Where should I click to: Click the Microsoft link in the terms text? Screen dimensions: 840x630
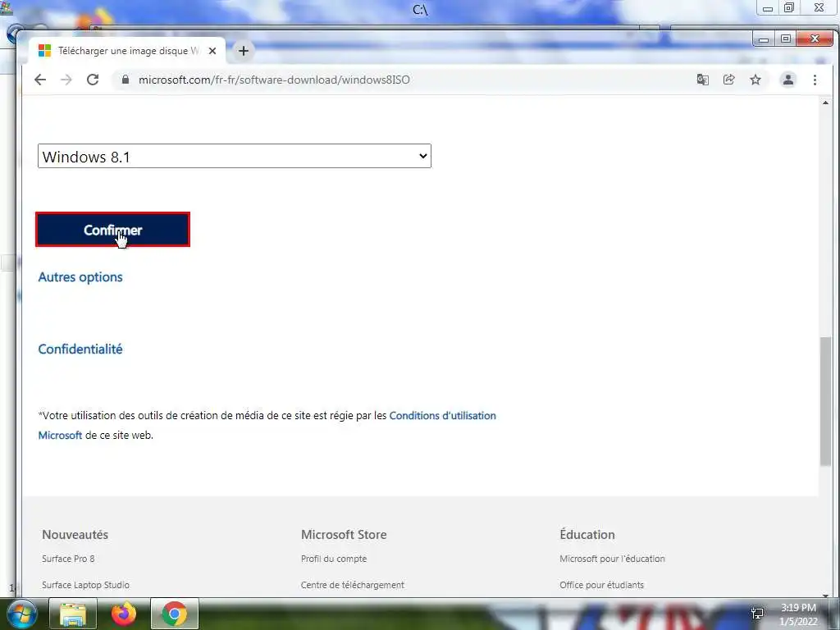point(60,436)
